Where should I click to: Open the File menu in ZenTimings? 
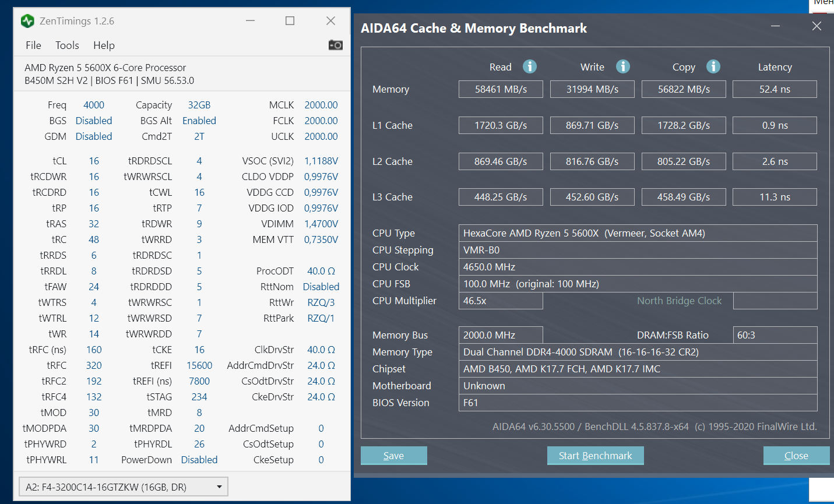[x=33, y=45]
